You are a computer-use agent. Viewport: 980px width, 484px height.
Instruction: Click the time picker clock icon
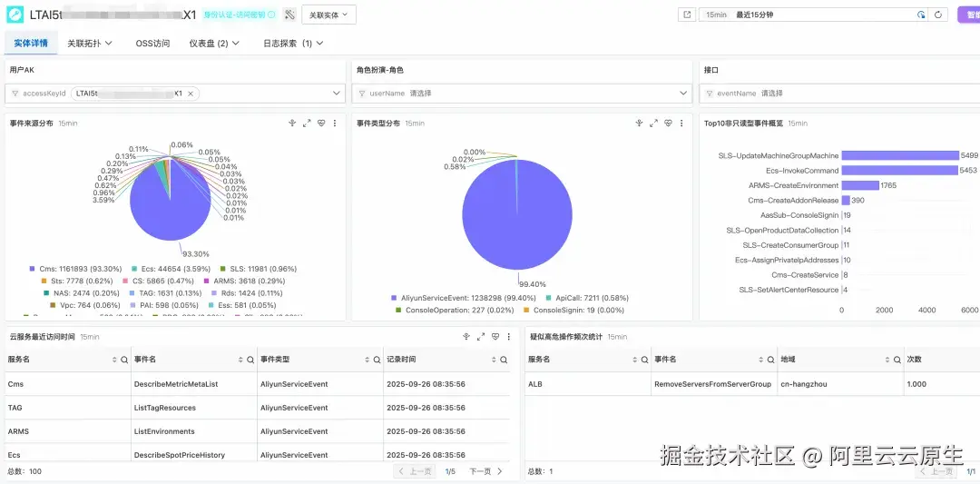pos(921,15)
